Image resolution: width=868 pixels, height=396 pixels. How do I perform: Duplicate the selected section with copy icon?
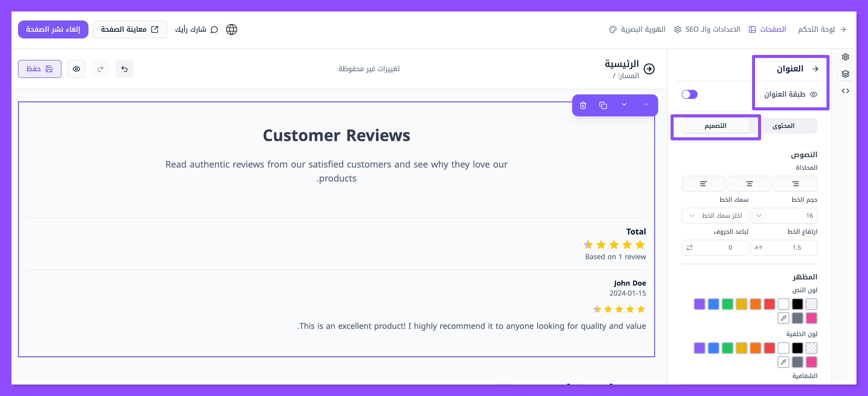pos(603,105)
